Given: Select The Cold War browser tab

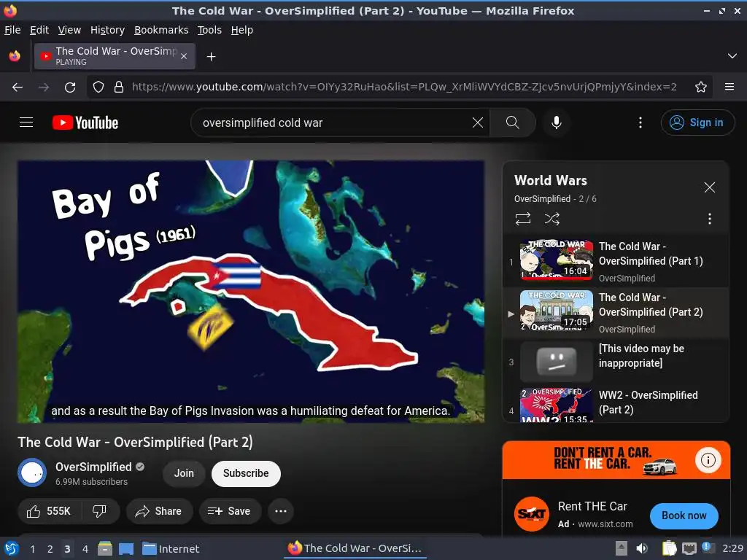Looking at the screenshot, I should (x=115, y=56).
